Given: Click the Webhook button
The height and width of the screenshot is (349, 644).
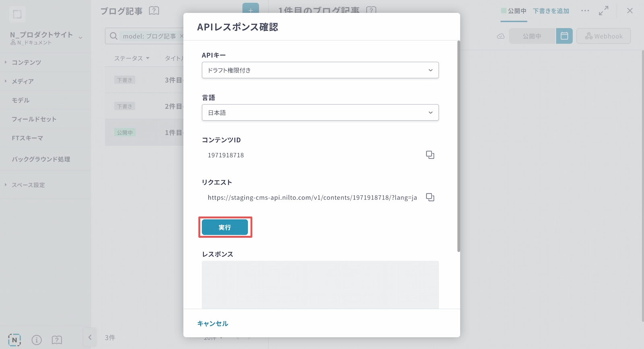Looking at the screenshot, I should coord(603,36).
